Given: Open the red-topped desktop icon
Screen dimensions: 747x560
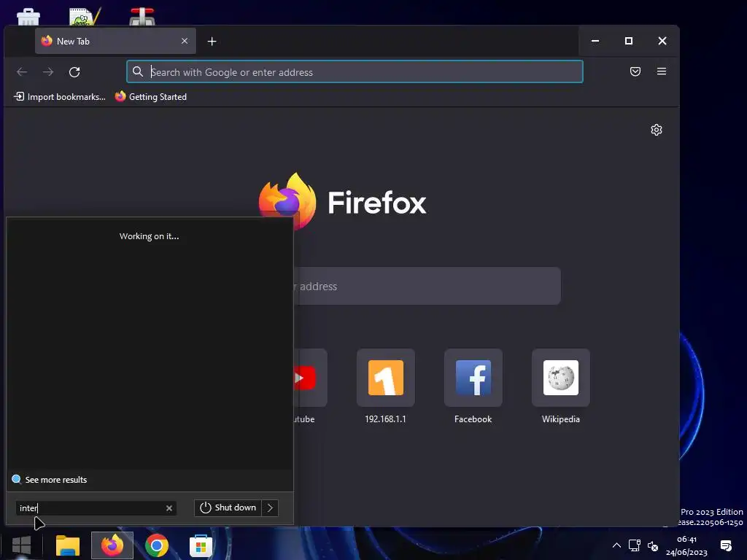Looking at the screenshot, I should (x=142, y=17).
